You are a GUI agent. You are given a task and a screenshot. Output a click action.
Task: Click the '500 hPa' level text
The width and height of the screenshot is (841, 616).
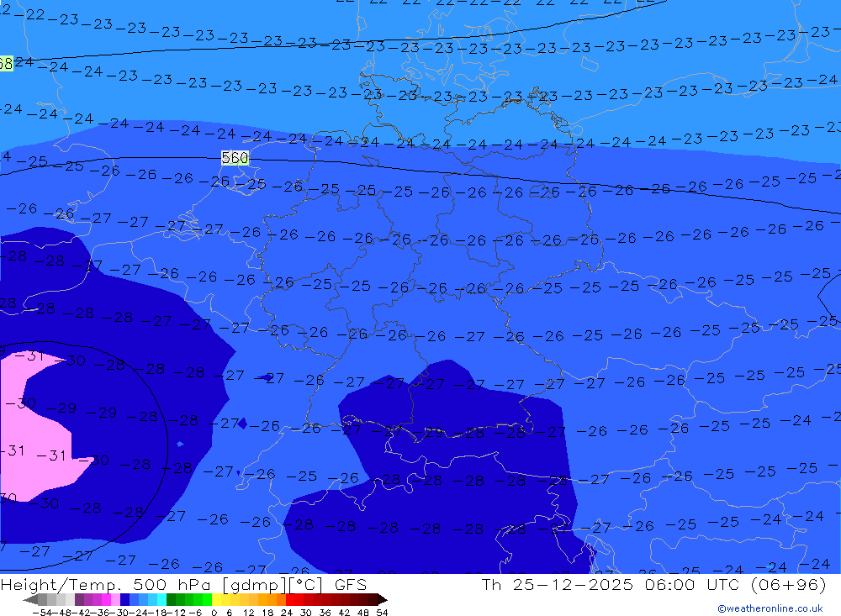tap(172, 585)
